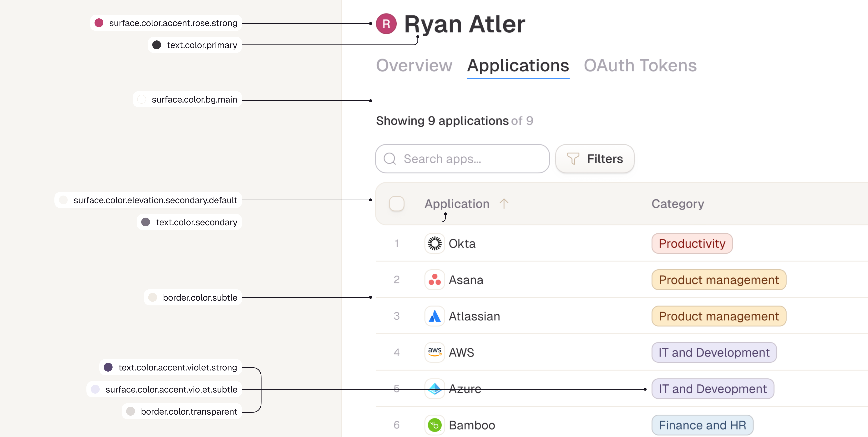This screenshot has width=868, height=437.
Task: Click the Finance and HR tag
Action: [702, 425]
